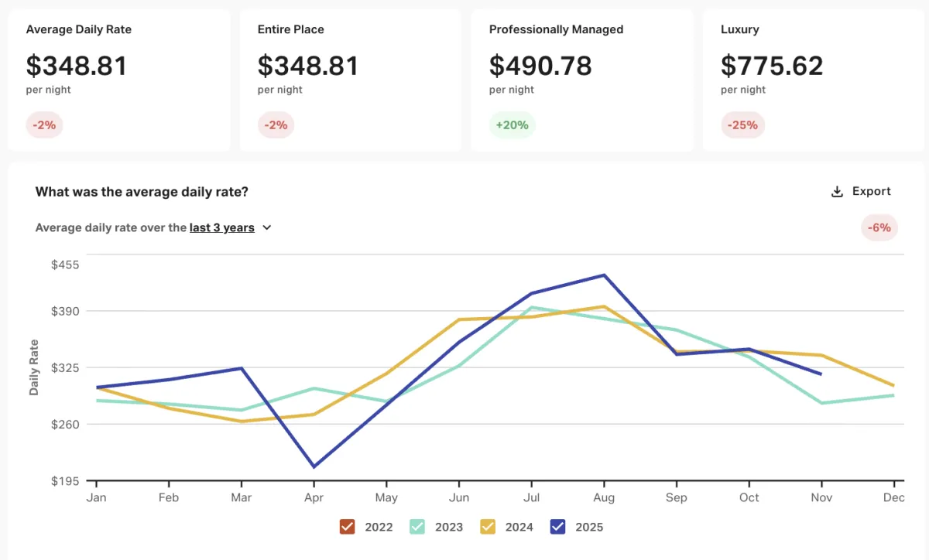
Task: Click the +20% change badge
Action: 512,125
